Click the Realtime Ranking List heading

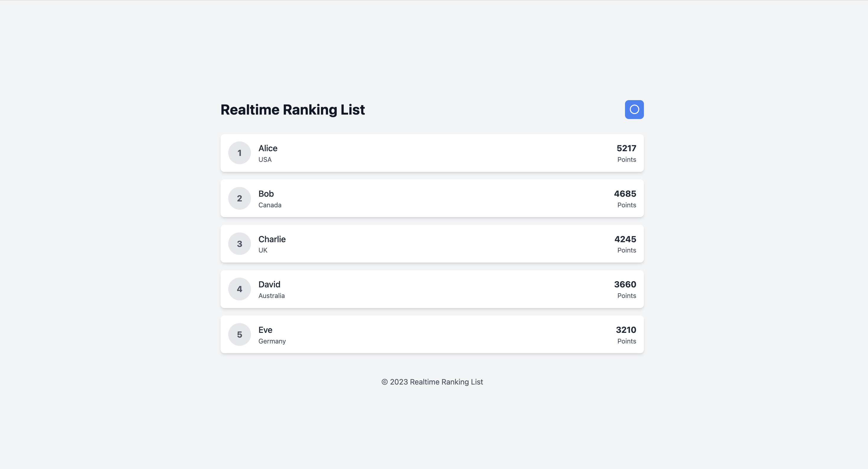[293, 109]
